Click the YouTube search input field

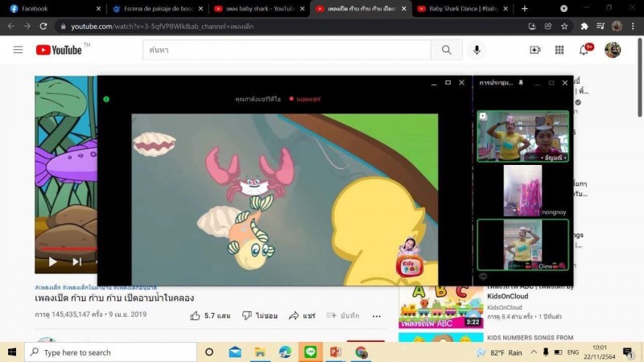click(x=286, y=50)
